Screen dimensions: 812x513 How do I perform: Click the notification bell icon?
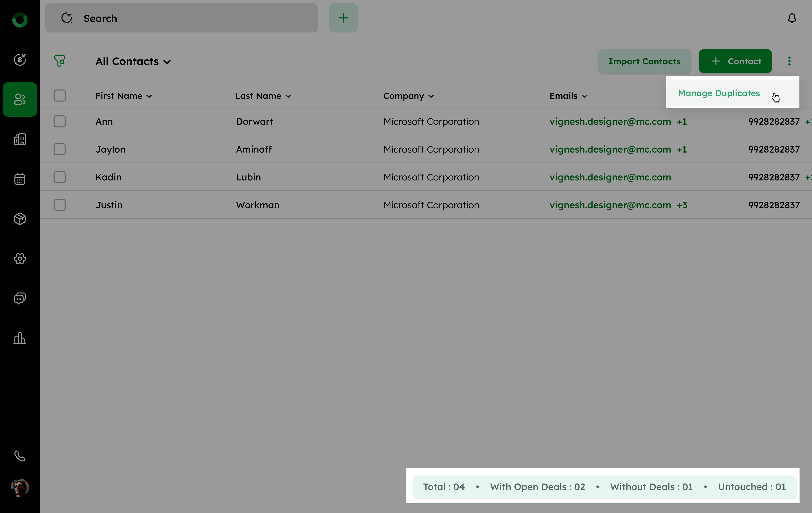click(792, 18)
